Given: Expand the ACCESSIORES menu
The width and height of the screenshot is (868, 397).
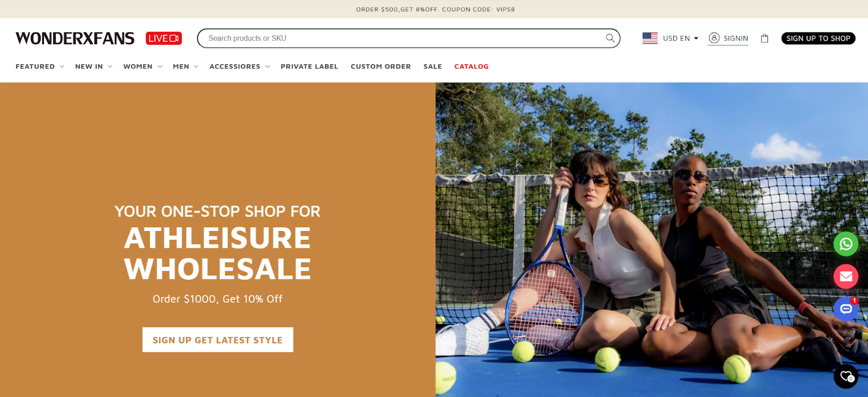Looking at the screenshot, I should 240,67.
